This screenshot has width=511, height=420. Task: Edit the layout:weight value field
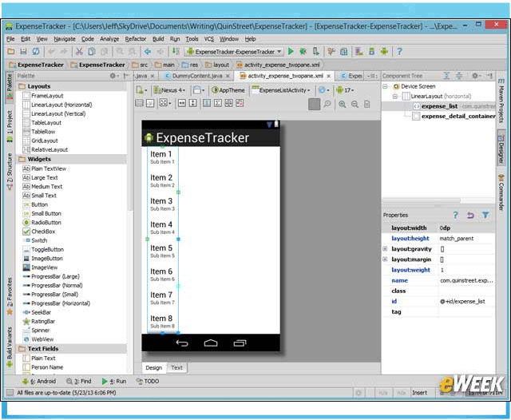(x=466, y=270)
